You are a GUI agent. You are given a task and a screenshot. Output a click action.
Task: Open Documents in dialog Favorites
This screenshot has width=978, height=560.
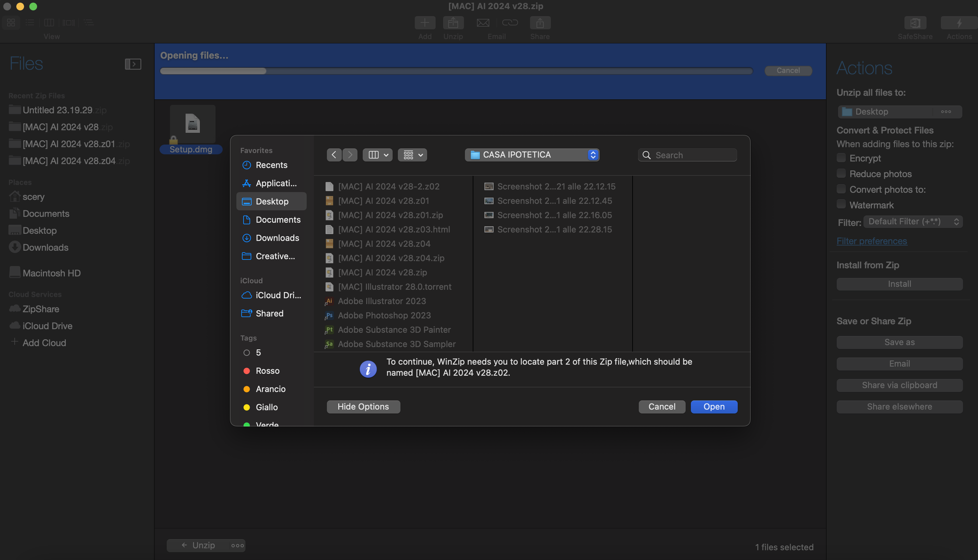271,220
